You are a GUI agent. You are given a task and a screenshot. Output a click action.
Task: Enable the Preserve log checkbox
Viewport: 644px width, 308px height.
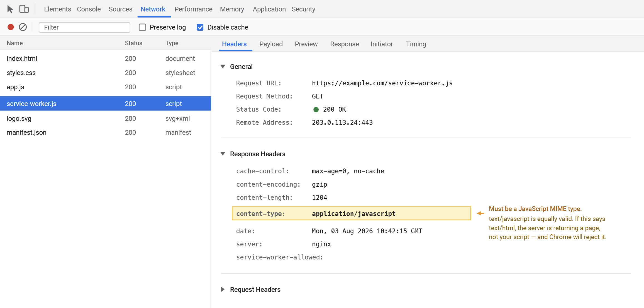pos(142,27)
